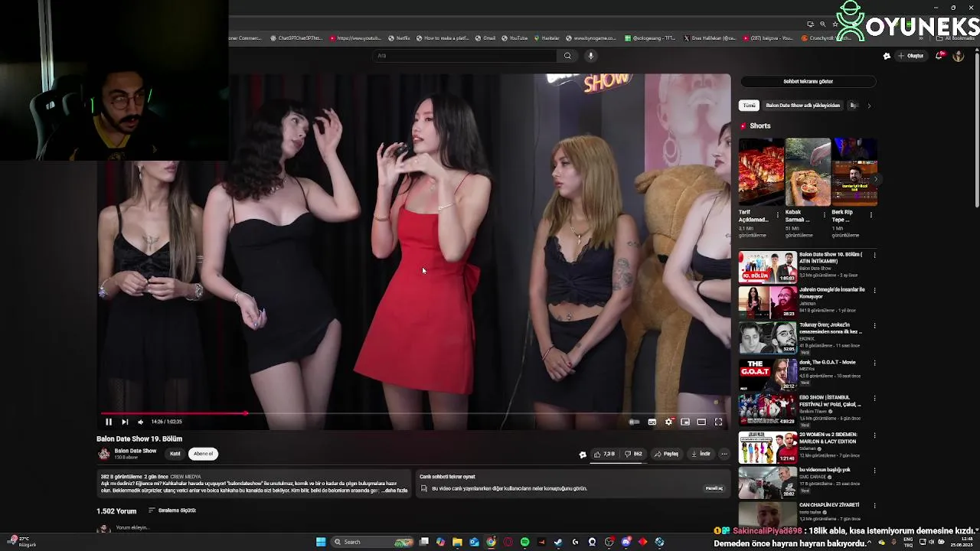Screen dimensions: 980x551
Task: Click the Windows Start button
Action: [x=321, y=542]
